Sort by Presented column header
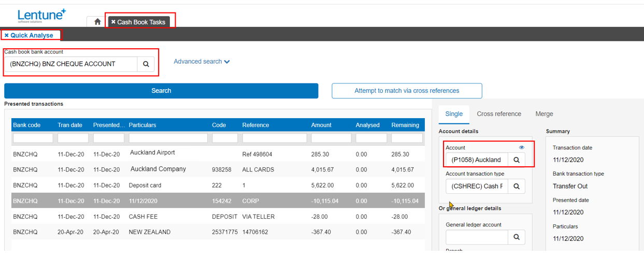Image resolution: width=644 pixels, height=257 pixels. (108, 125)
